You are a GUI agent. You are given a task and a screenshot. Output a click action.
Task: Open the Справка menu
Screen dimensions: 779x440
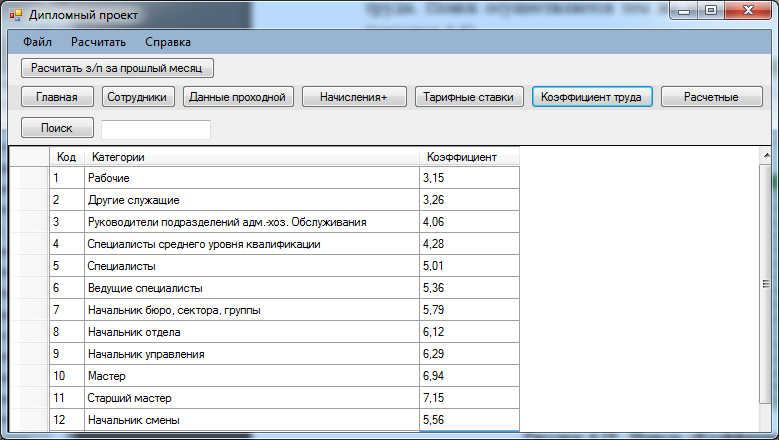pyautogui.click(x=168, y=42)
